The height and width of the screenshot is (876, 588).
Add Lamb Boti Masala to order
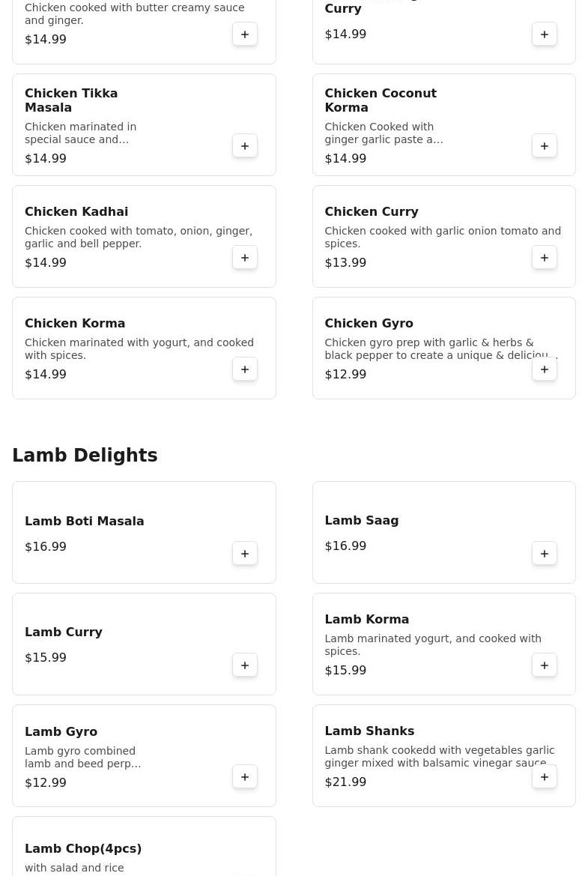tap(245, 553)
